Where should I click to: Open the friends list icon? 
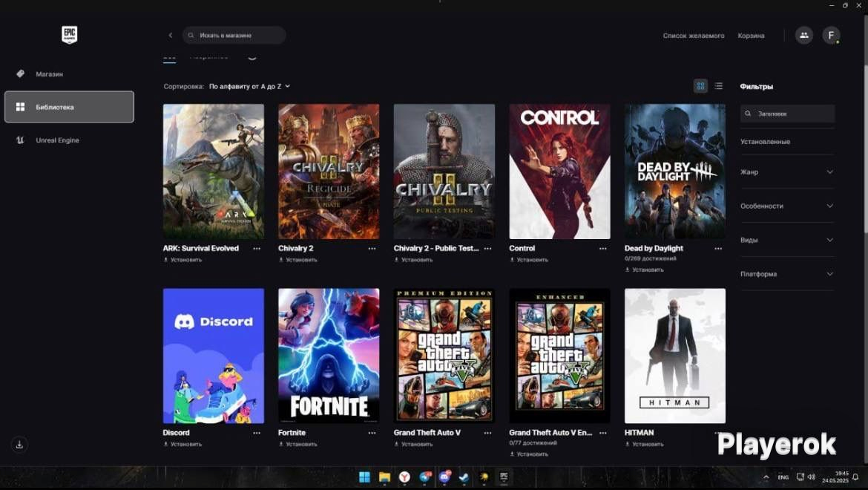click(803, 36)
